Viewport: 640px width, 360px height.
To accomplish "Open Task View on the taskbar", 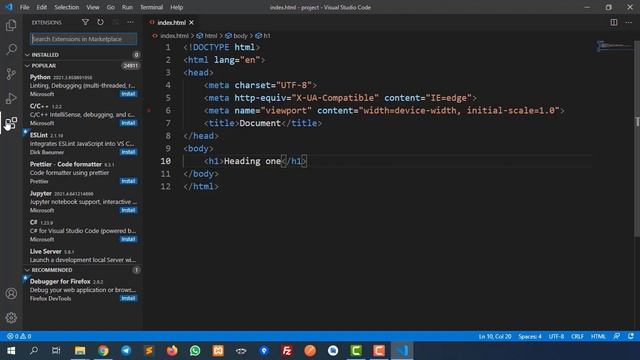I will [56, 351].
